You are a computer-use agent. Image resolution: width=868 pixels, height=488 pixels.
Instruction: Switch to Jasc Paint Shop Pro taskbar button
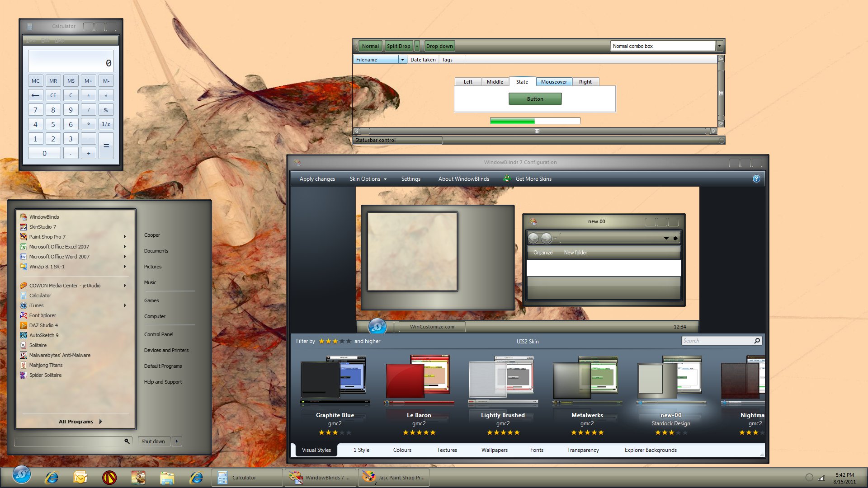394,478
